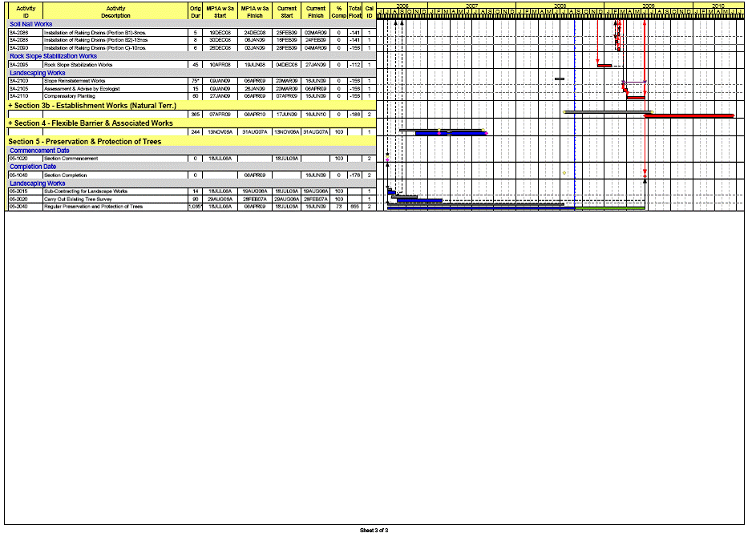
Task: Click the Activity ID column header
Action: click(26, 11)
